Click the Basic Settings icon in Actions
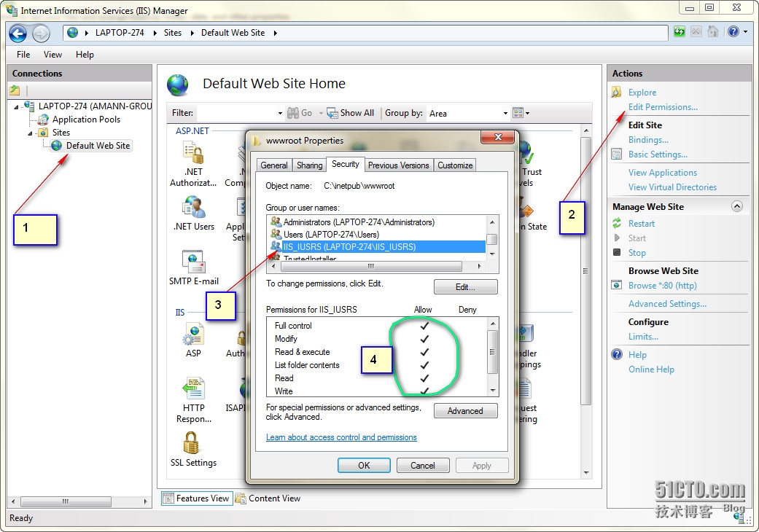759x532 pixels. [x=617, y=154]
